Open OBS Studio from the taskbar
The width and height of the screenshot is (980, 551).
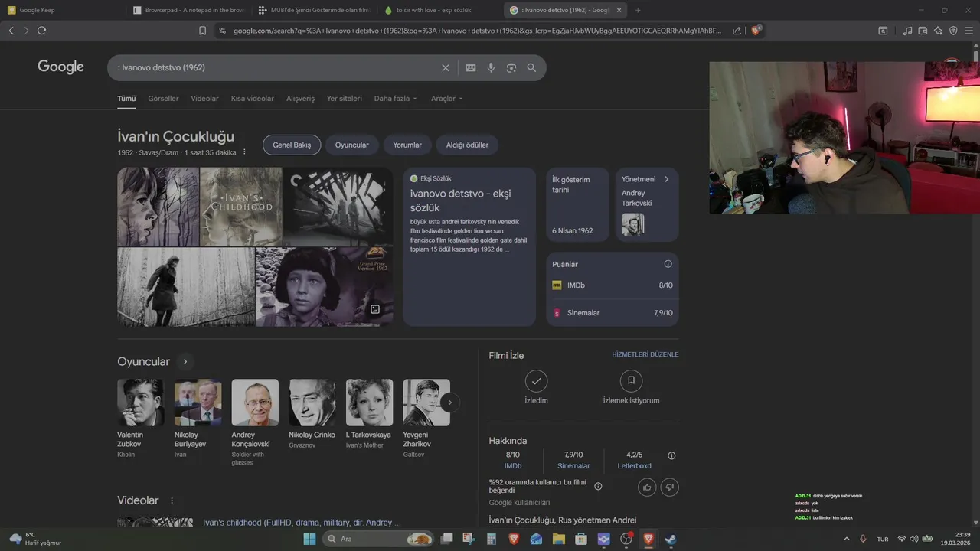[x=626, y=539]
